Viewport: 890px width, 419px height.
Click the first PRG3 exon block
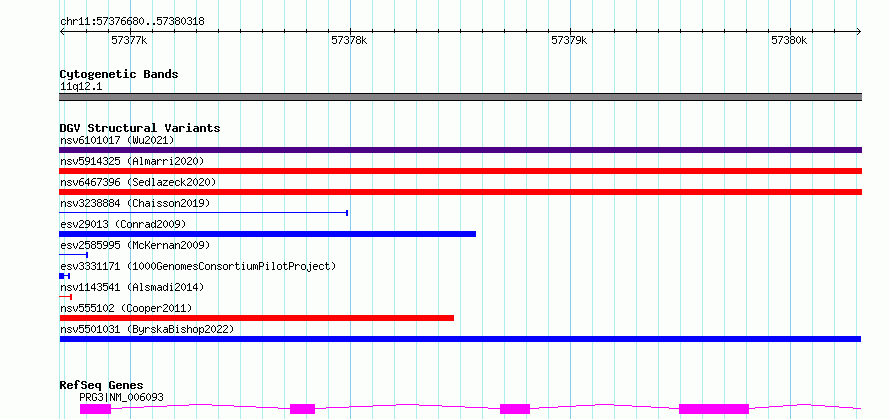pos(95,409)
